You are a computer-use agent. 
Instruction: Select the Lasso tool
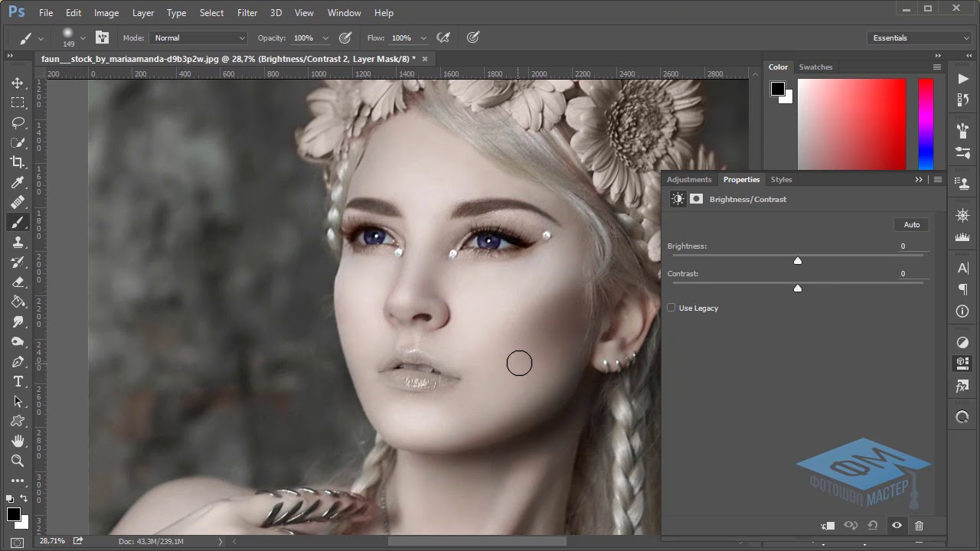pyautogui.click(x=18, y=122)
